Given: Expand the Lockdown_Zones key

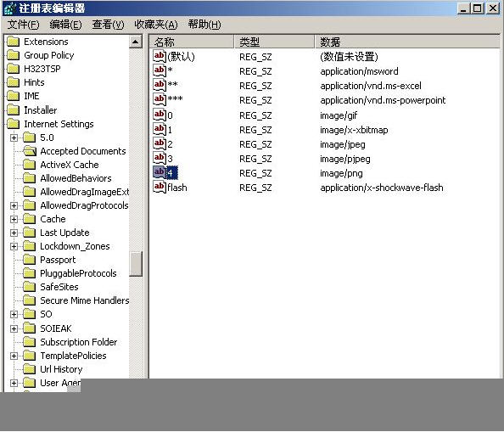Looking at the screenshot, I should pyautogui.click(x=14, y=246).
